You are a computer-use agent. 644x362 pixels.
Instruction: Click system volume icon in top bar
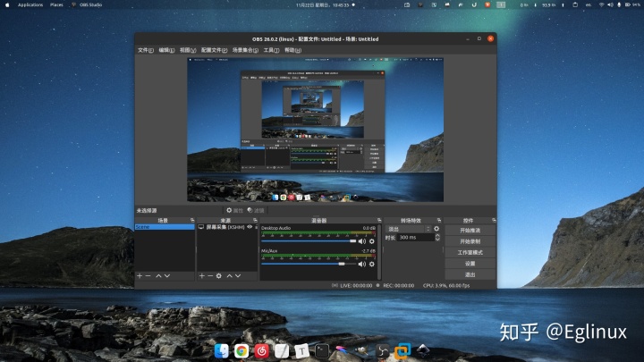pos(610,5)
